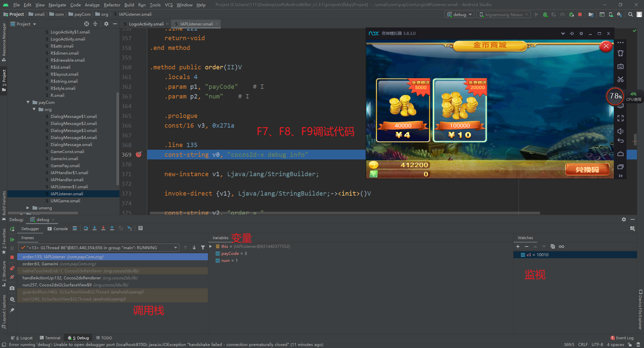Click the Force Step Into icon
644x348 pixels.
(x=103, y=228)
